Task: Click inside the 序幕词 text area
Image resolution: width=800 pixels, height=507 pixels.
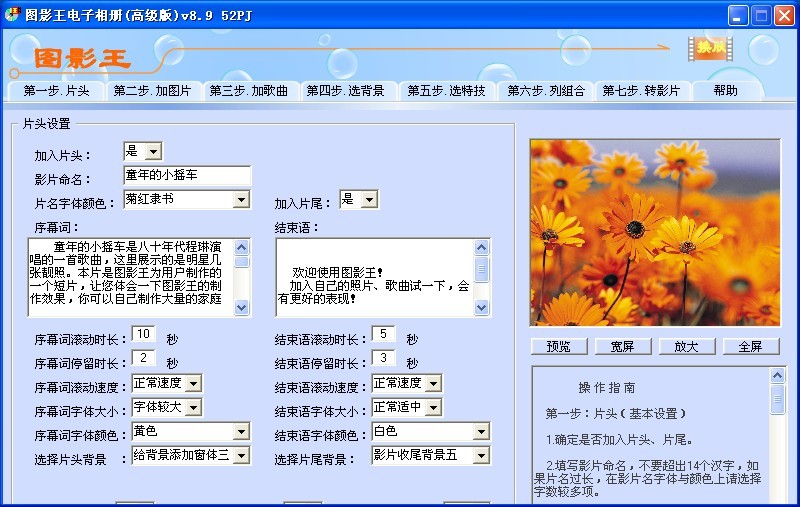Action: coord(131,277)
